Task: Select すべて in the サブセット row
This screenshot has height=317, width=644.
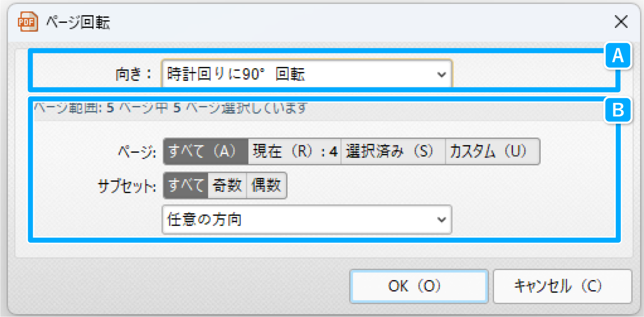Action: [186, 185]
